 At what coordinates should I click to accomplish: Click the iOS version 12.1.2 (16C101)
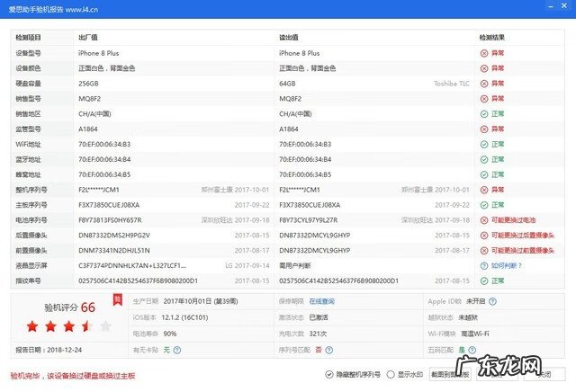(184, 317)
